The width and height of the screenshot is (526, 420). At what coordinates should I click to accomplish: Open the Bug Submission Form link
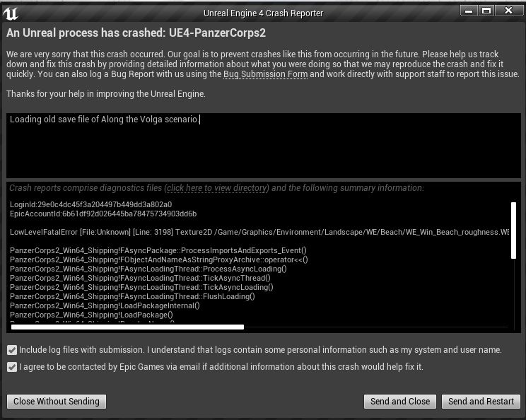tap(265, 74)
